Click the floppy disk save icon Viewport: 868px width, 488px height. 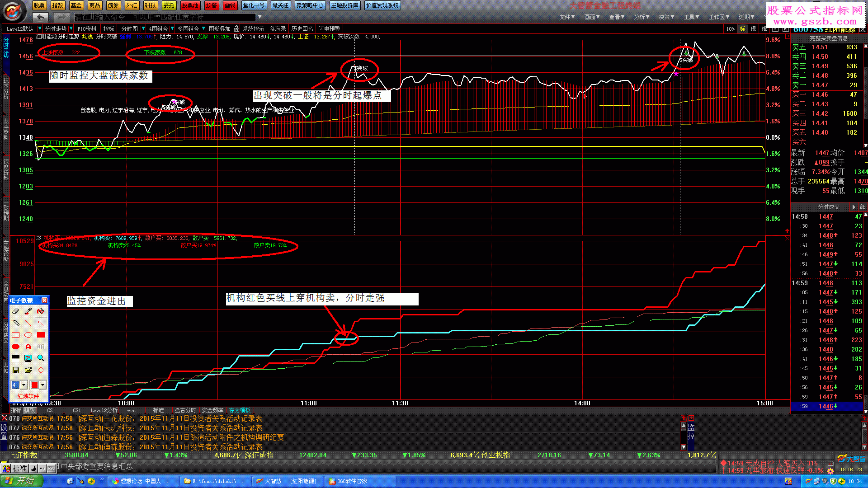(x=15, y=370)
